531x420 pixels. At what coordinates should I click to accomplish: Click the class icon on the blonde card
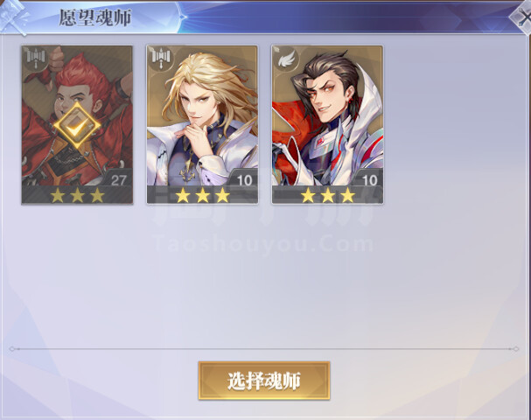pos(161,59)
